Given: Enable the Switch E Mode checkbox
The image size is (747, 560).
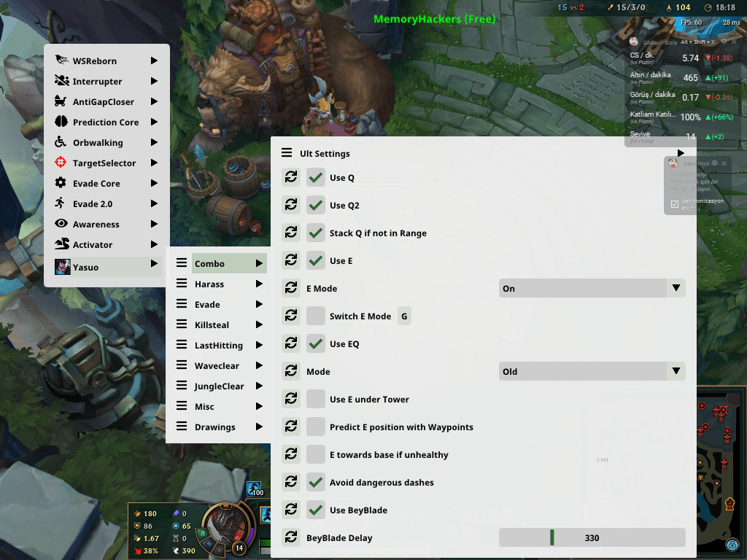Looking at the screenshot, I should click(315, 316).
